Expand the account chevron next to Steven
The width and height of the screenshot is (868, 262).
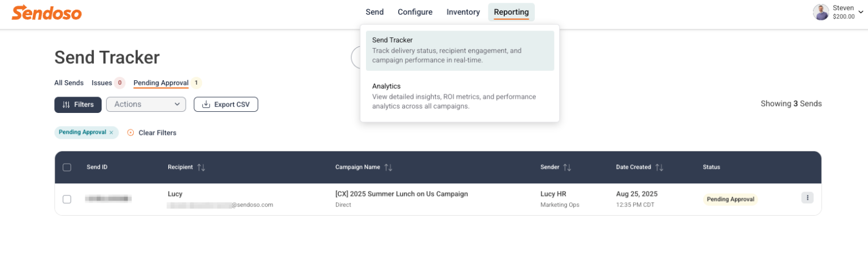point(861,12)
